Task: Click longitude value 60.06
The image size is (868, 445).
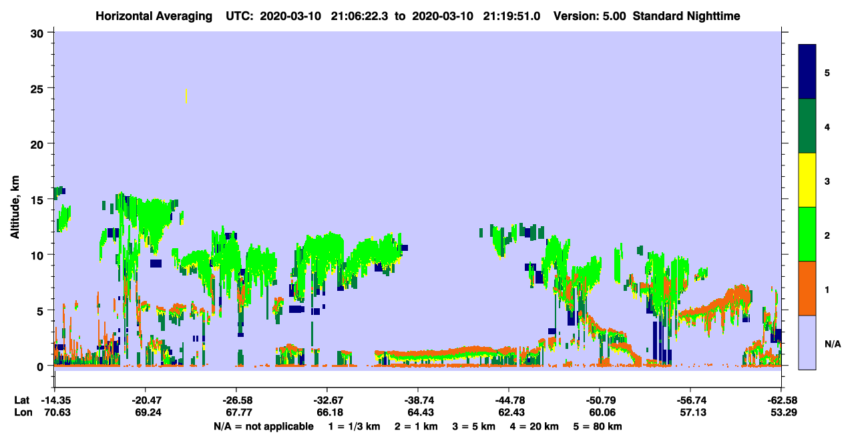Action: 602,413
